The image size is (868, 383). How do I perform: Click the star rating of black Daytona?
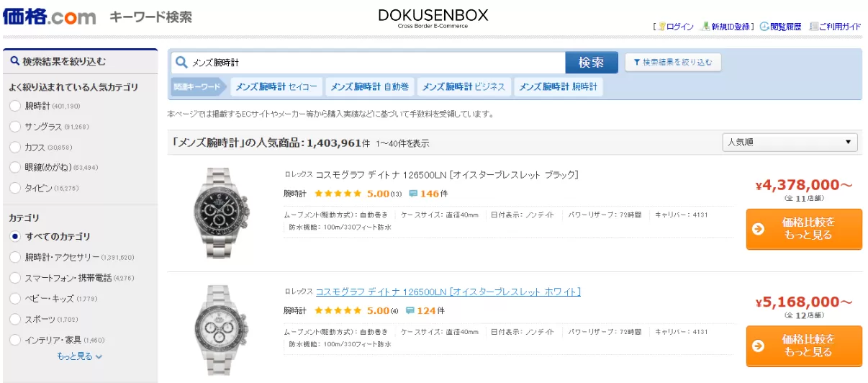click(338, 194)
